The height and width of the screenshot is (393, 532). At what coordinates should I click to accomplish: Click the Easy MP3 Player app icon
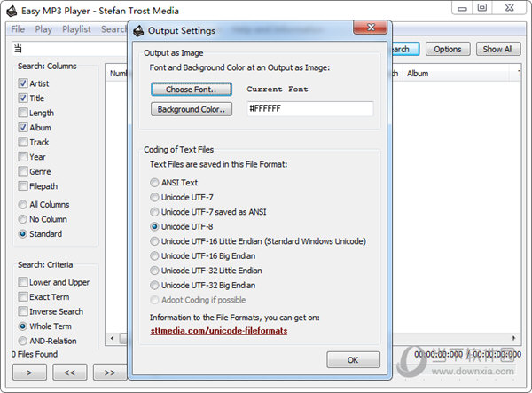click(12, 12)
